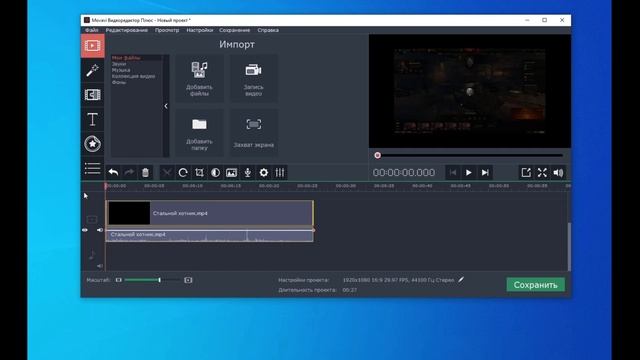Click the Redo arrow in toolbar

[x=129, y=173]
